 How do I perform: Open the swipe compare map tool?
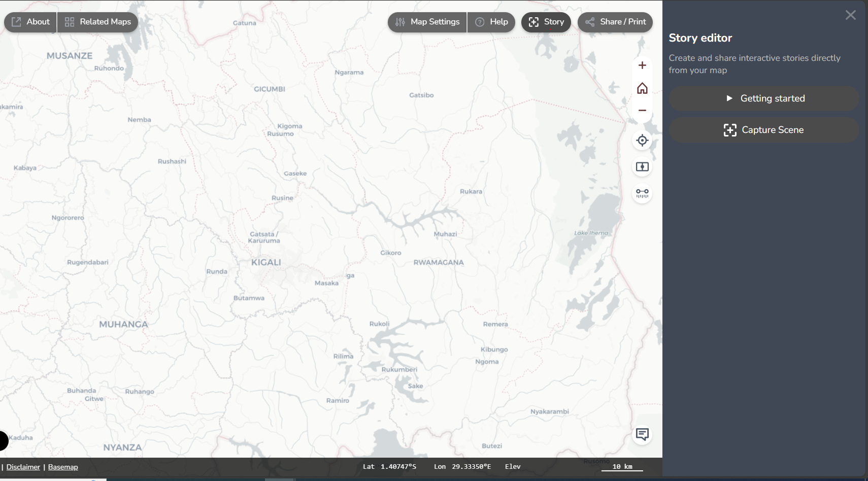click(642, 167)
